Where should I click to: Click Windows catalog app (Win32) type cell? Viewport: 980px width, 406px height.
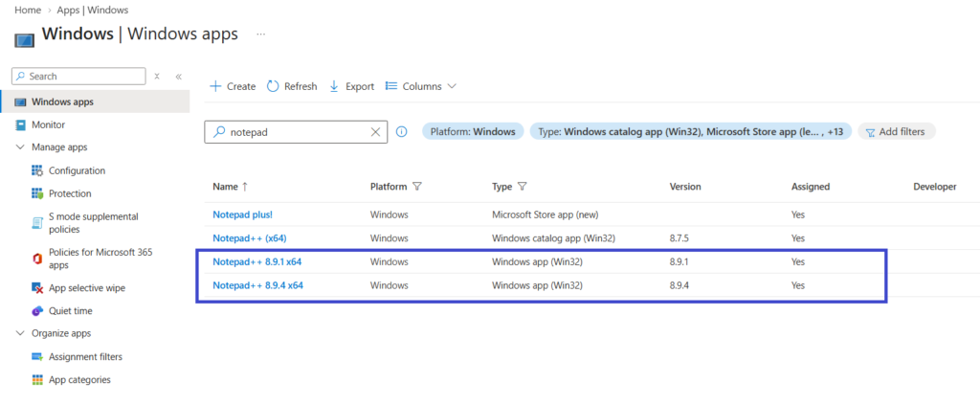coord(554,238)
